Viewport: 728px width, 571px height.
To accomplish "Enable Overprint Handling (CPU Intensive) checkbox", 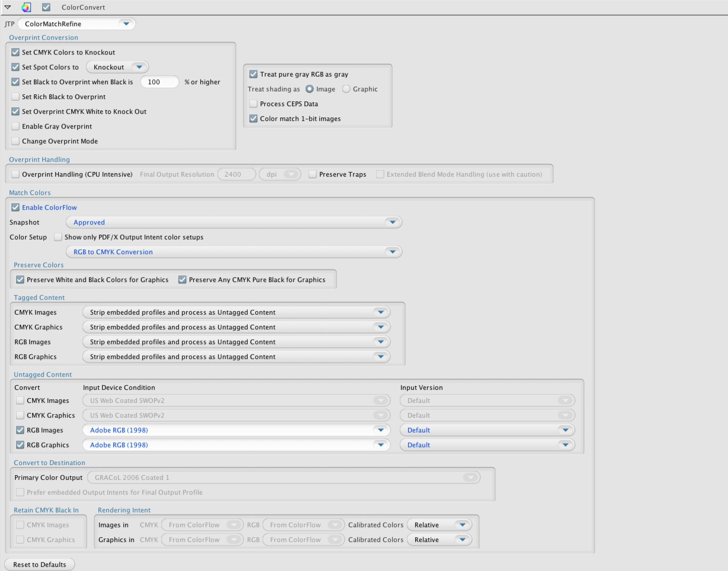I will (15, 174).
